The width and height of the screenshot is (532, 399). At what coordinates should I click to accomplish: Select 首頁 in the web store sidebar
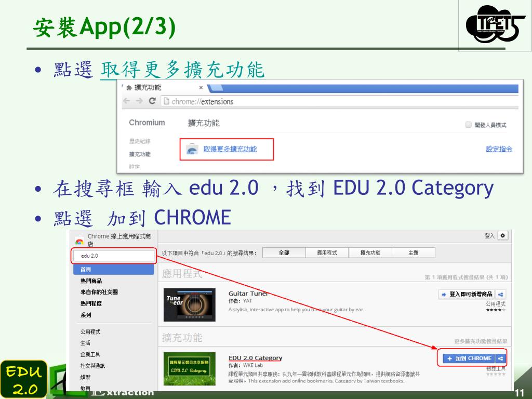(114, 270)
